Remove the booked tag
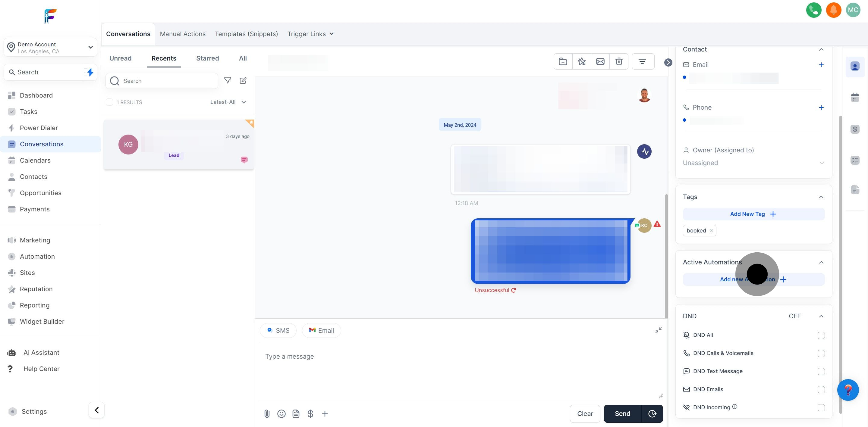The image size is (868, 427). (x=711, y=230)
